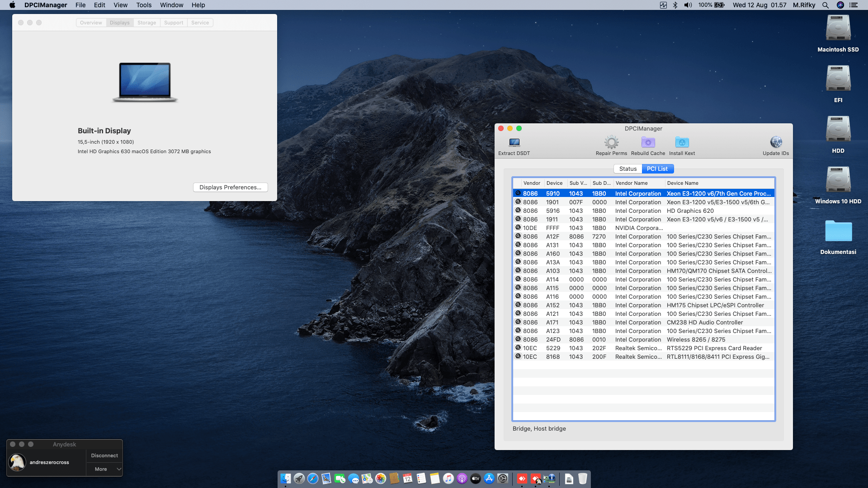Image resolution: width=868 pixels, height=488 pixels.
Task: Switch to the Overview tab
Action: (91, 23)
